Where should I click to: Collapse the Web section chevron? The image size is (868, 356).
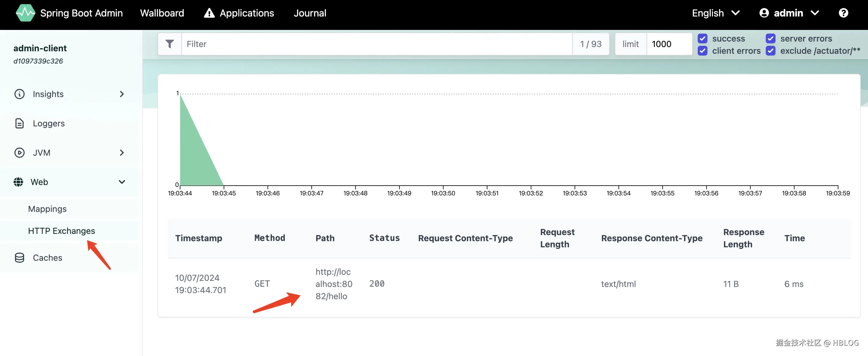pos(122,182)
